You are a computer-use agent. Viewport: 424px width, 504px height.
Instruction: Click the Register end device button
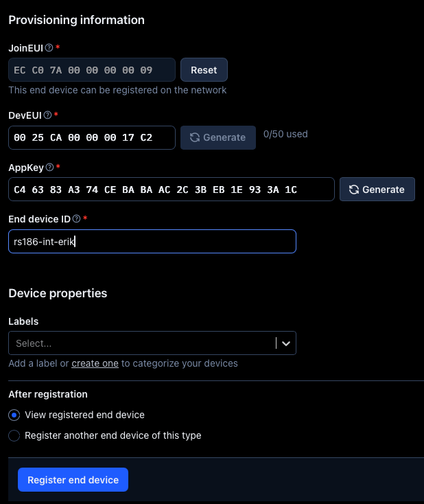tap(73, 480)
